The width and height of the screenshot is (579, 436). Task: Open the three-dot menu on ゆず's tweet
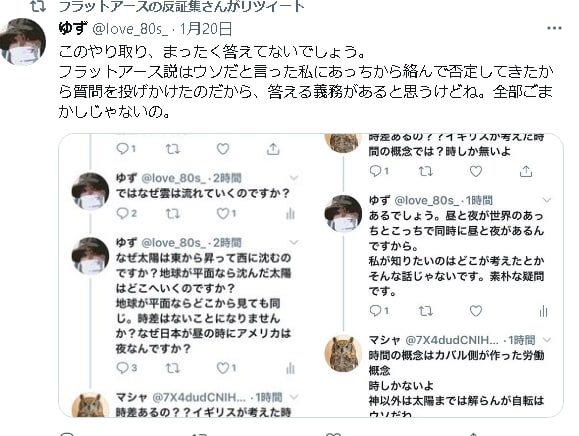tap(554, 28)
